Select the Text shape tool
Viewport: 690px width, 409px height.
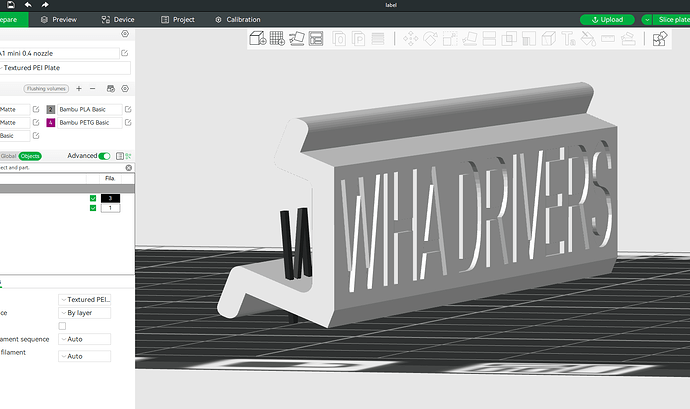[x=569, y=39]
